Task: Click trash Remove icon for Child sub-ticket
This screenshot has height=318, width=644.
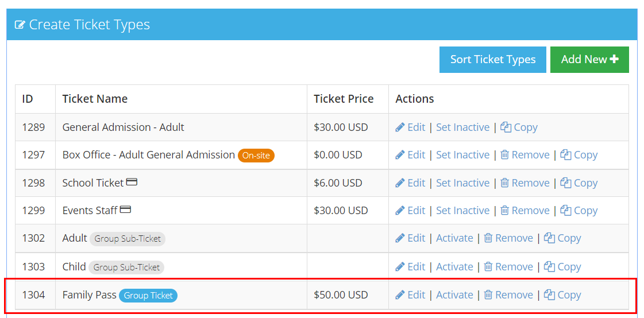Action: tap(488, 267)
